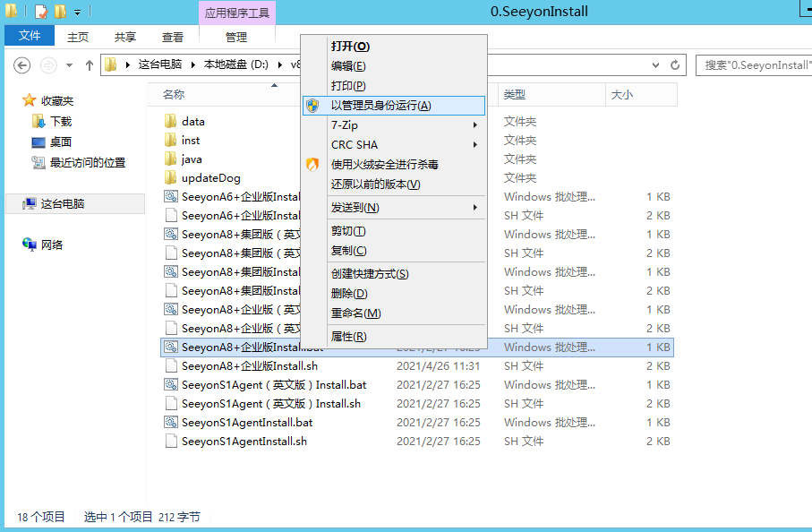Switch to the 主页 ribbon tab
The width and height of the screenshot is (812, 532).
(78, 37)
